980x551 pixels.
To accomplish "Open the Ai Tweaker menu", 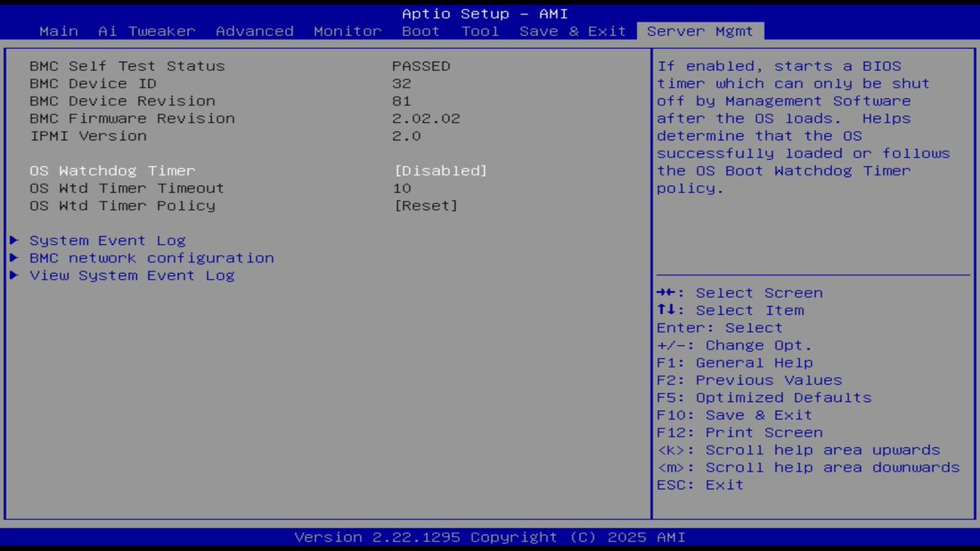I will (145, 31).
